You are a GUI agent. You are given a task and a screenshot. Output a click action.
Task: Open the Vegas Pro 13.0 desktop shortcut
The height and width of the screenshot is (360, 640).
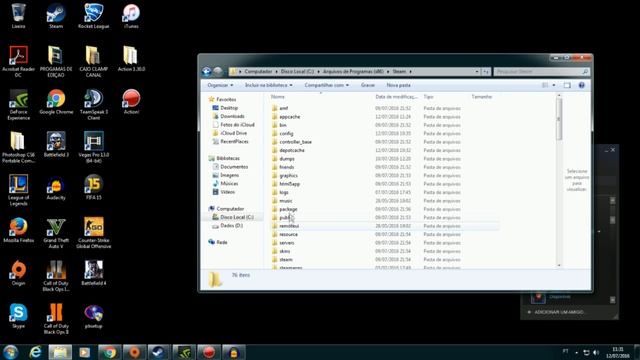coord(93,147)
